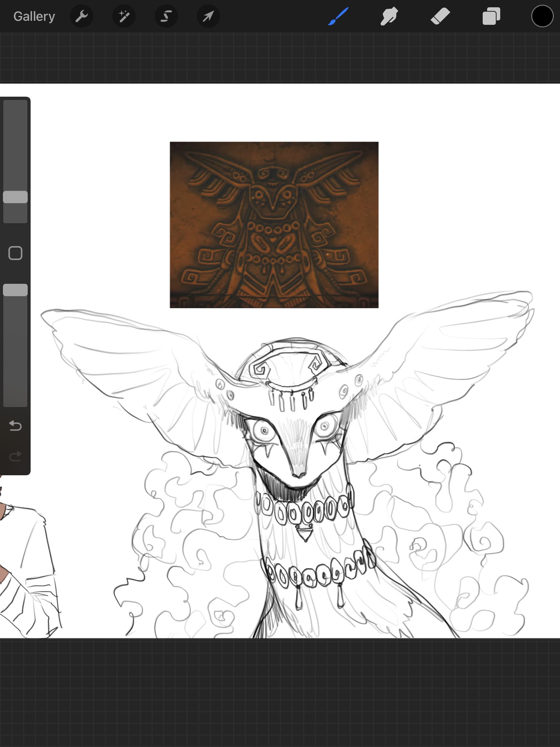Screen dimensions: 560x747
Task: Open the Actions wrench menu
Action: click(82, 16)
